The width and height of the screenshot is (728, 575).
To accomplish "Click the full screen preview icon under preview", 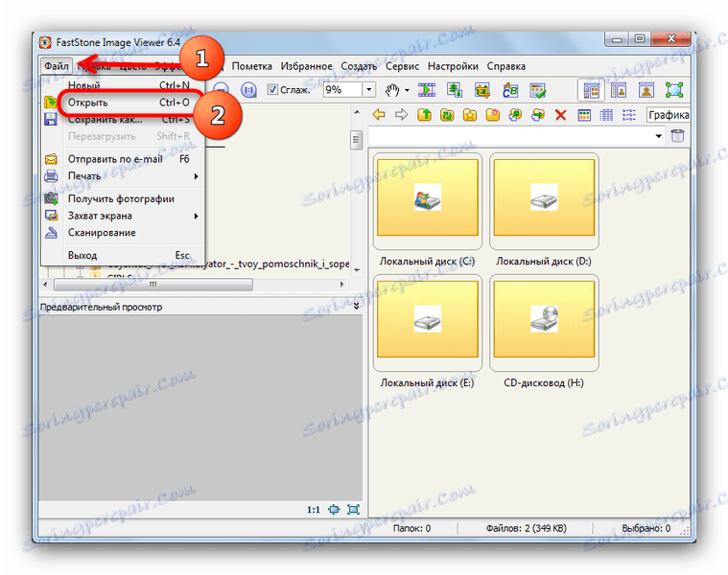I will click(x=353, y=510).
